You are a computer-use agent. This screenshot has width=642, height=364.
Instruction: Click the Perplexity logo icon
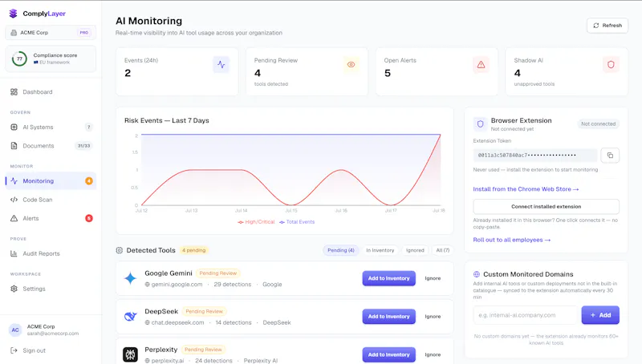tap(130, 354)
